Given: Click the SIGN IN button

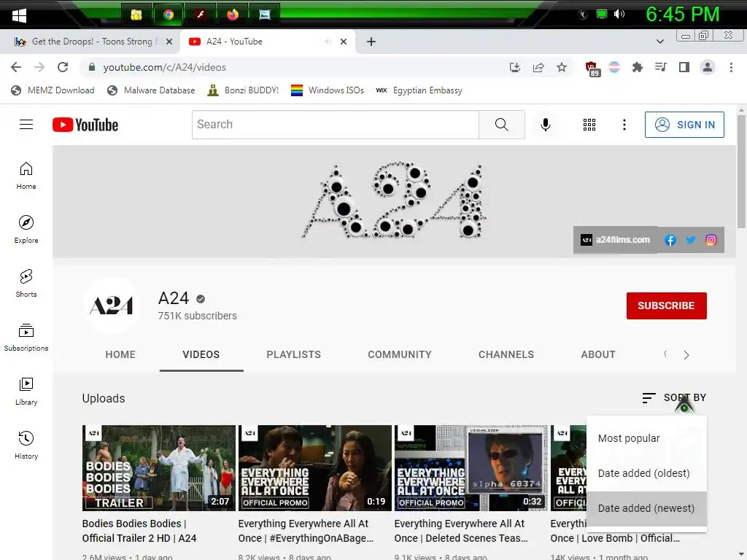Looking at the screenshot, I should click(x=684, y=125).
